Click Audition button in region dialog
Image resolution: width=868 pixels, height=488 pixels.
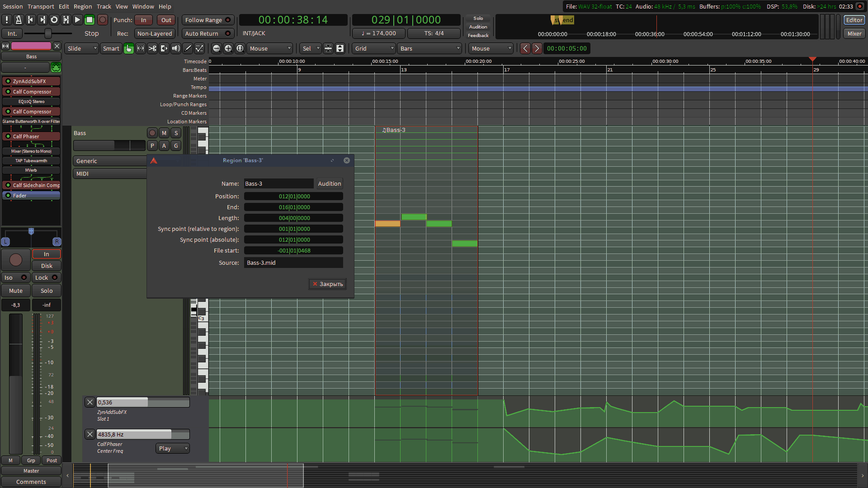[329, 183]
